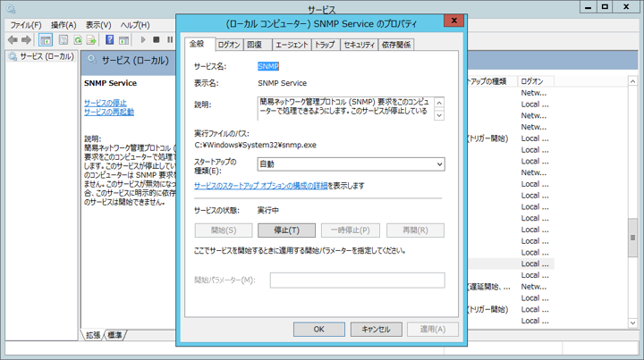Switch to the 依存関係 tab
Screen dimensions: 644x360
[396, 45]
